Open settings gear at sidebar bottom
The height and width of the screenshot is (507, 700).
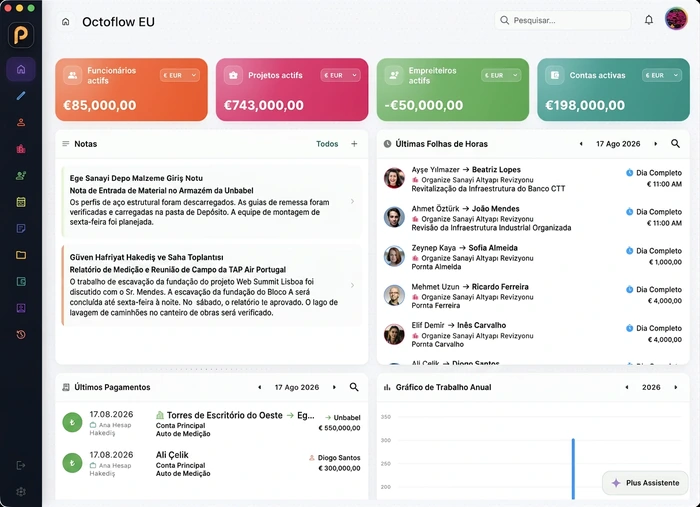point(21,492)
